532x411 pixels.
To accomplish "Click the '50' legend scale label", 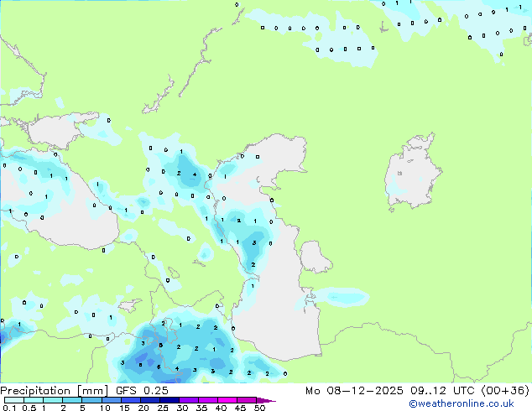I will click(x=259, y=408).
